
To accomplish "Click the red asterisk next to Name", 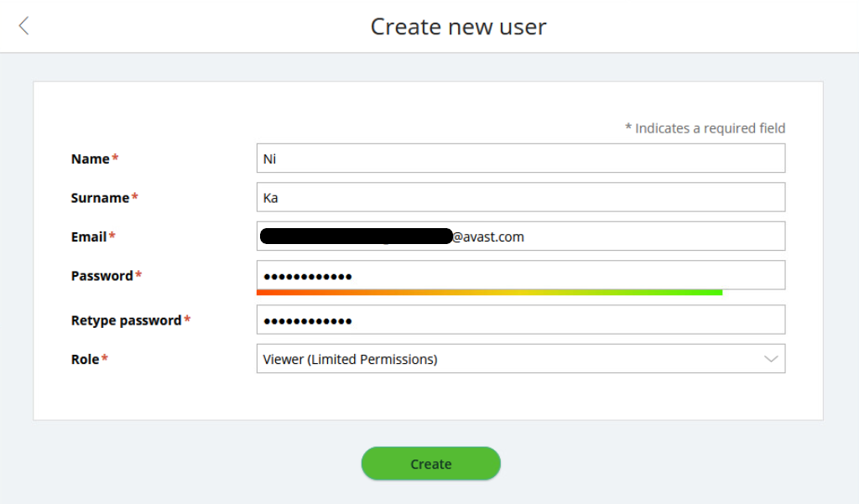I will [114, 155].
